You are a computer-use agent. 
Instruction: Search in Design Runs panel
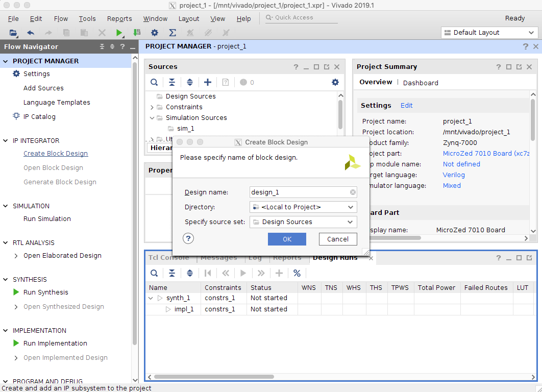pyautogui.click(x=154, y=274)
